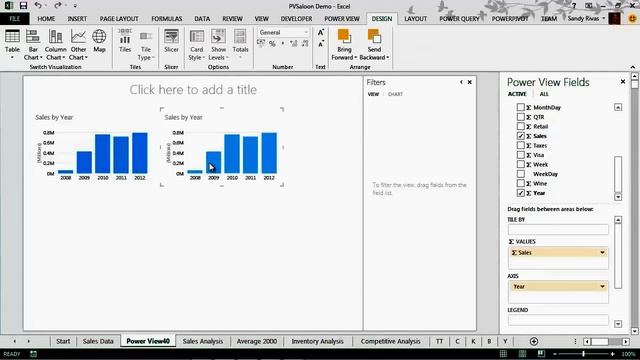Switch to the POWER VIEW ribbon tab
This screenshot has height=360, width=640.
click(342, 19)
